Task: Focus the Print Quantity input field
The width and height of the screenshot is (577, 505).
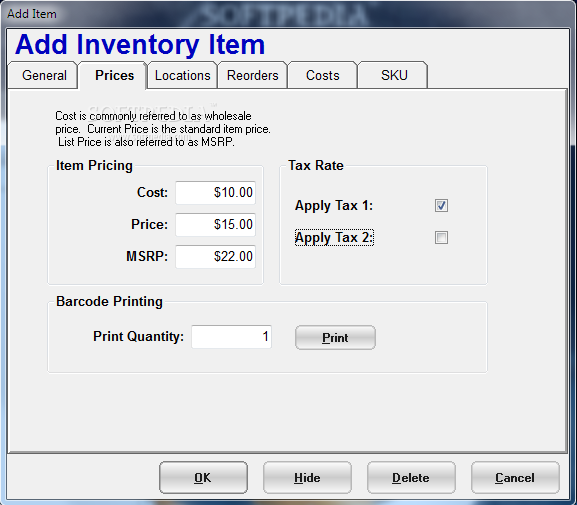Action: pos(231,336)
